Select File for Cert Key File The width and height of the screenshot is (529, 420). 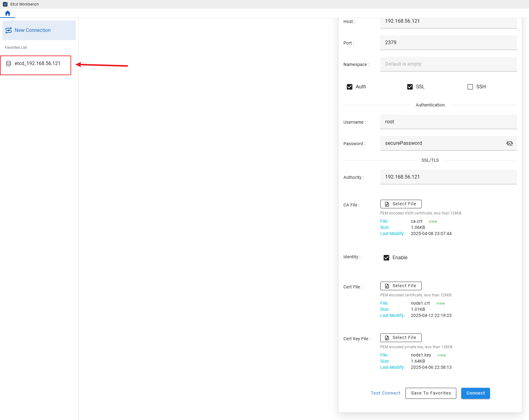click(401, 338)
